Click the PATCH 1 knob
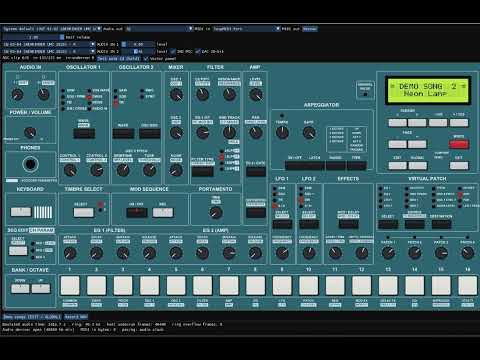 coord(388,253)
